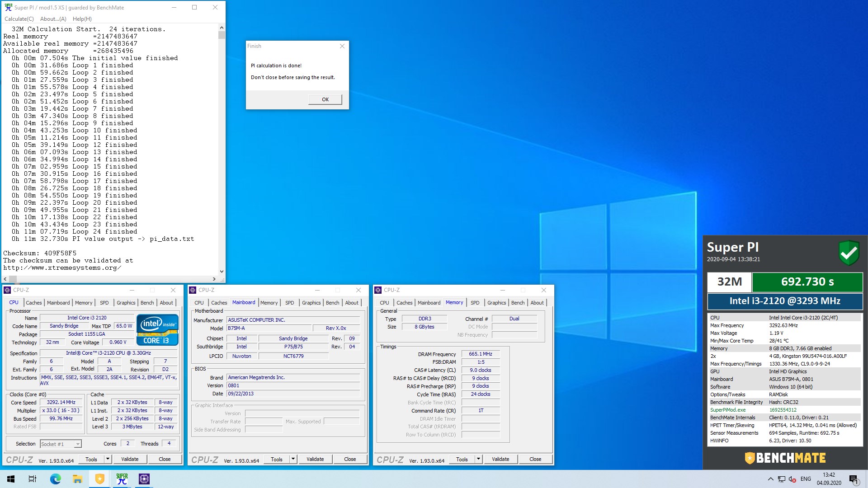Switch to BenchMate taskbar icon

point(99,479)
